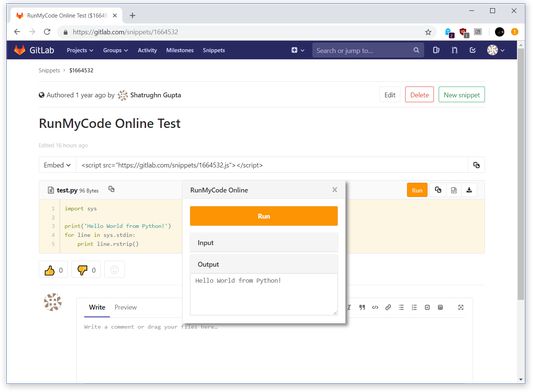The height and width of the screenshot is (392, 533).
Task: Open the to-do list icon in navbar
Action: (x=472, y=50)
